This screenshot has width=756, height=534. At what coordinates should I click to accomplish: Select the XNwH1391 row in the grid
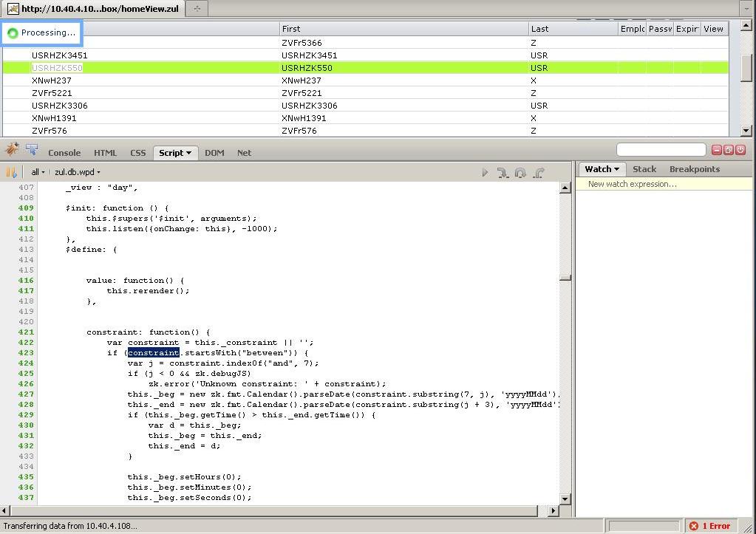pos(366,118)
